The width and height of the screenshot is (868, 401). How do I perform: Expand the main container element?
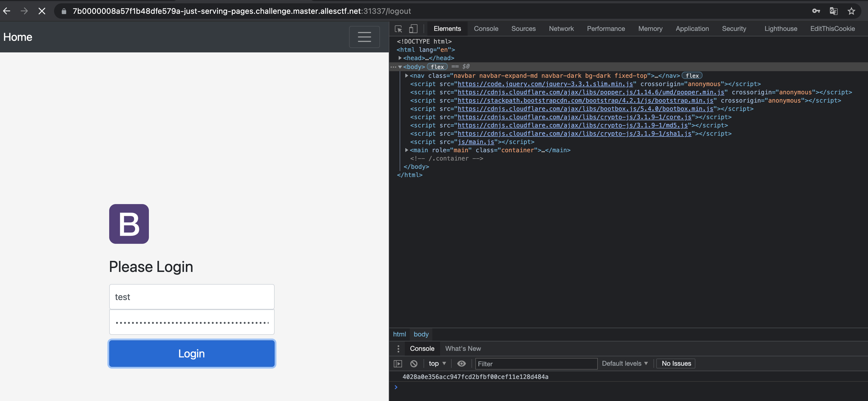click(x=407, y=150)
